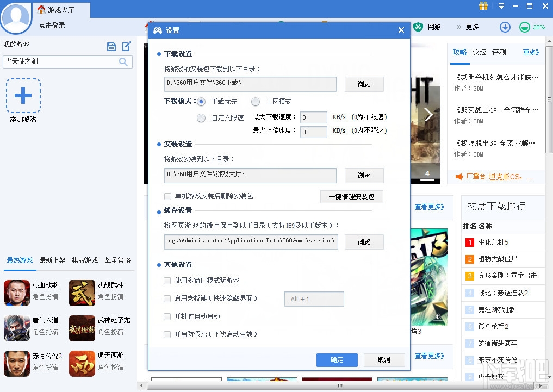Click the magnifier to search 大天使之剑
Image resolution: width=553 pixels, height=392 pixels.
[x=123, y=62]
